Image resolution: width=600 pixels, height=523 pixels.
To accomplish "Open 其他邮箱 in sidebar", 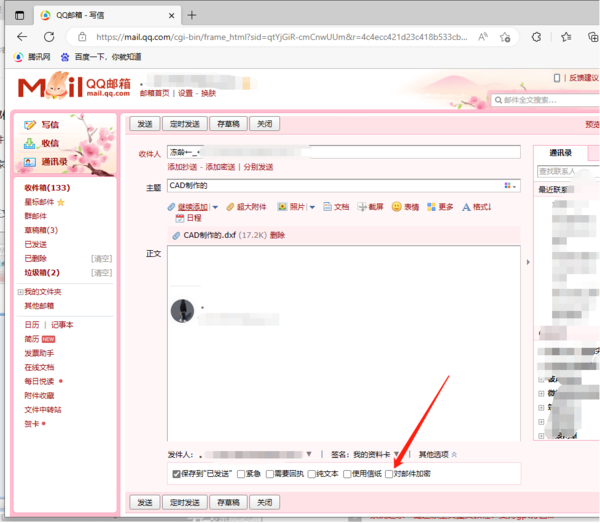I will tap(39, 306).
